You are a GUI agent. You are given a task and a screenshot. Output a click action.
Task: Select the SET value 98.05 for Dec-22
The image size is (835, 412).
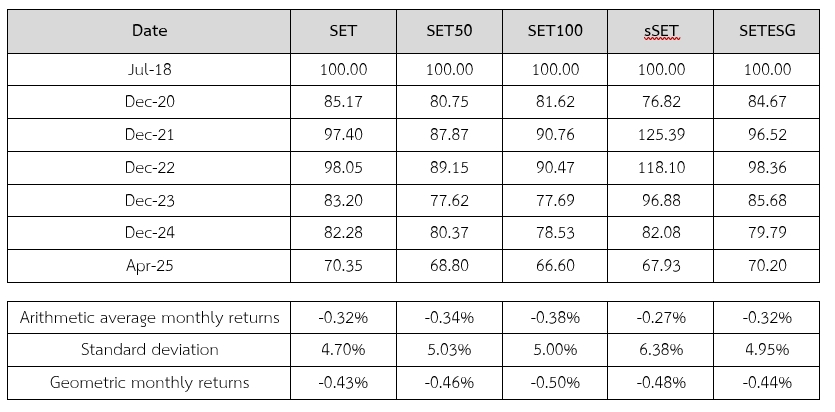343,168
